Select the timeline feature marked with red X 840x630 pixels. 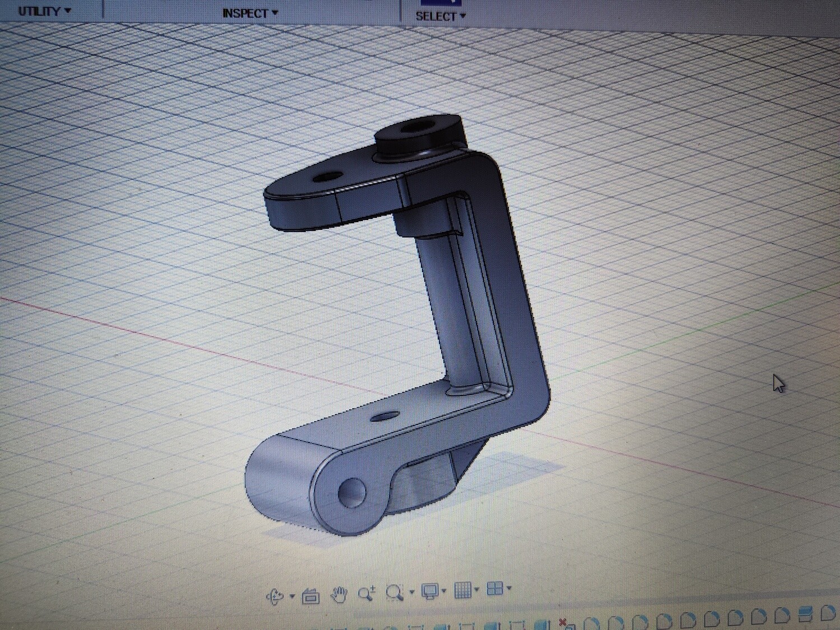566,624
